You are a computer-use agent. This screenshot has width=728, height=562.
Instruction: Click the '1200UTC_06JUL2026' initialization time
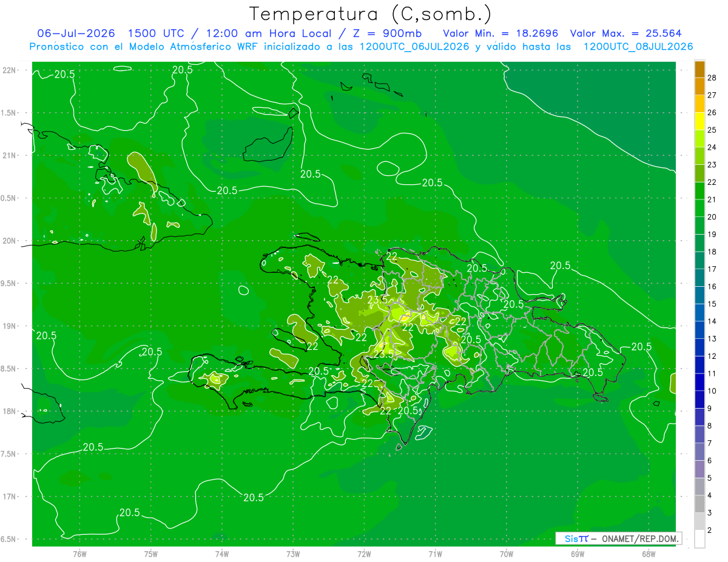(415, 47)
